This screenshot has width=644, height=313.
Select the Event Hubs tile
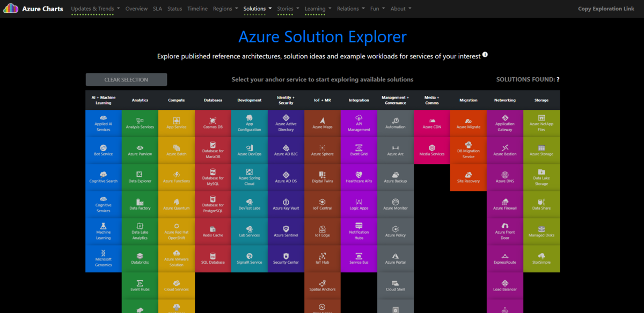[140, 286]
